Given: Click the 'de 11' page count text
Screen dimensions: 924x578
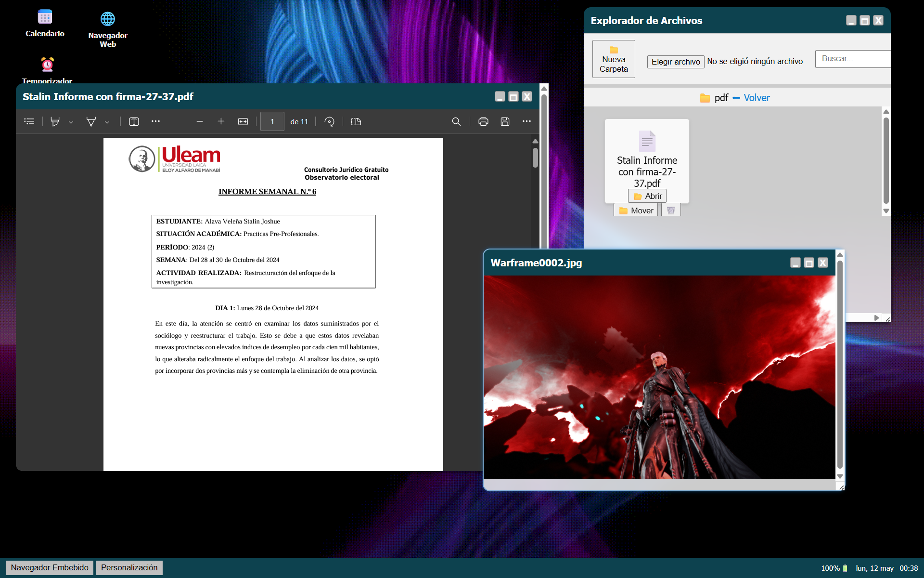Looking at the screenshot, I should point(299,122).
